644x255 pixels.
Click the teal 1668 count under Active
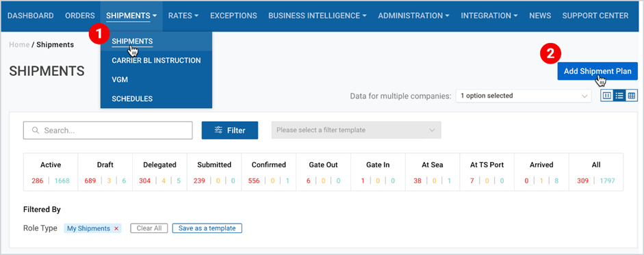point(62,180)
